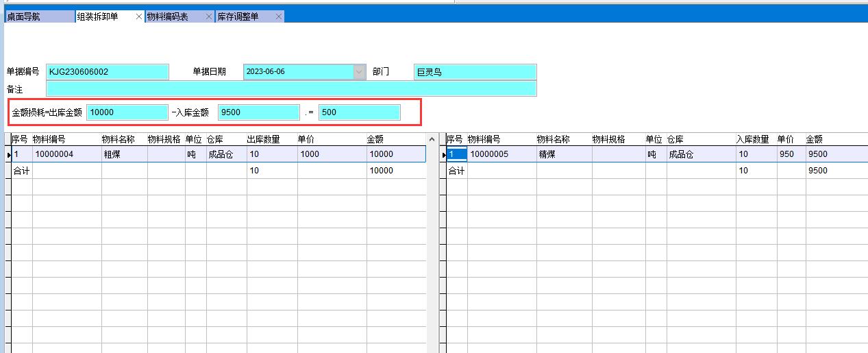Viewport: 868px width, 353px height.
Task: Expand the 单据日期 date dropdown
Action: click(360, 72)
